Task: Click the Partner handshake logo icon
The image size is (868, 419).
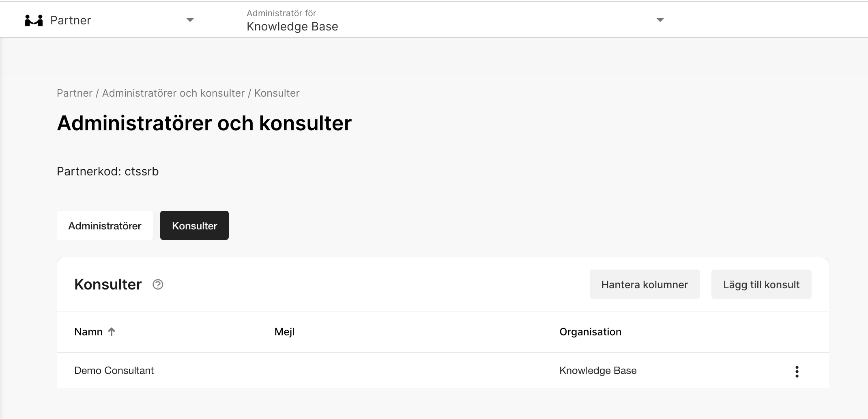Action: point(34,20)
